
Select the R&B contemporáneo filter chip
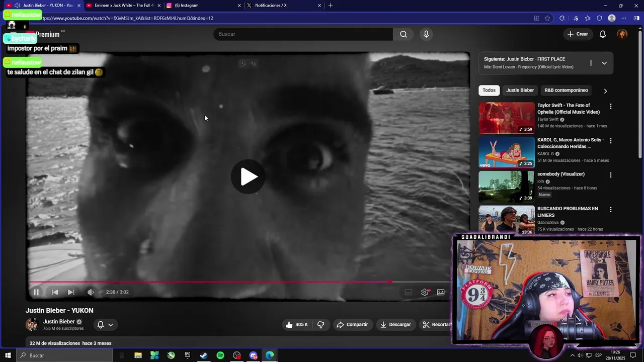[x=566, y=90]
